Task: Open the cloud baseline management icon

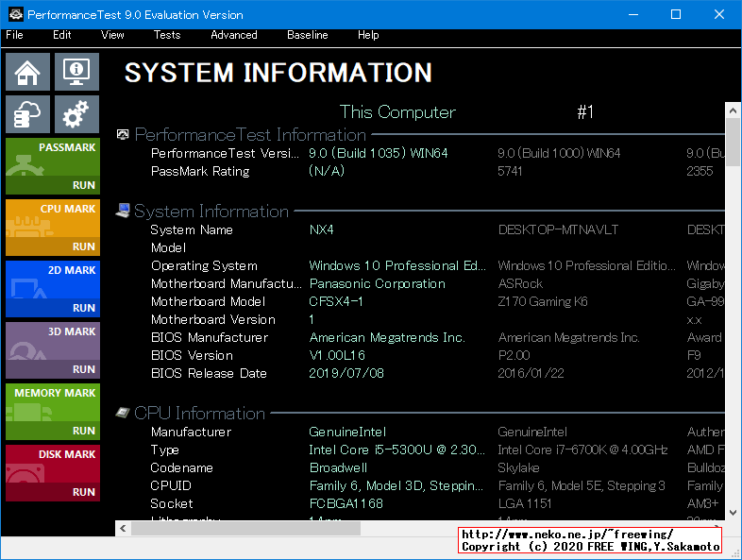Action: point(27,114)
